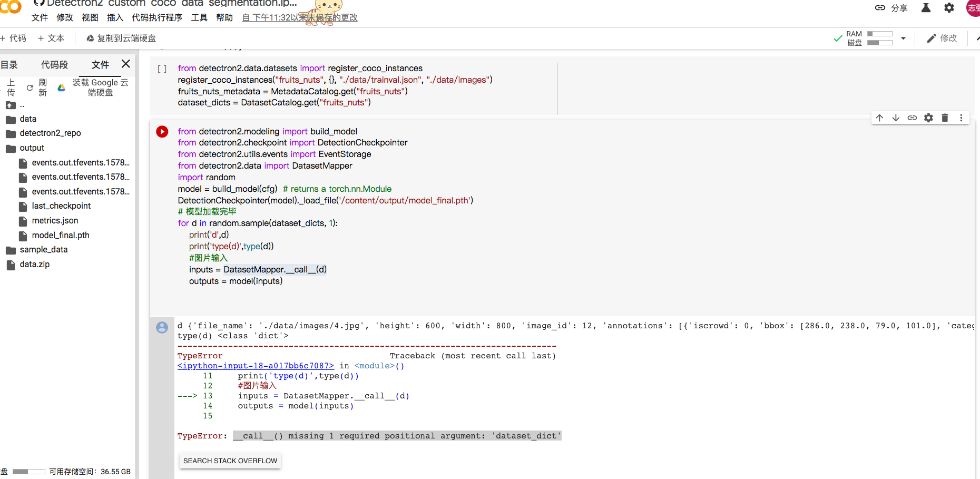Move the selected cell down
The width and height of the screenshot is (980, 479).
click(x=895, y=118)
